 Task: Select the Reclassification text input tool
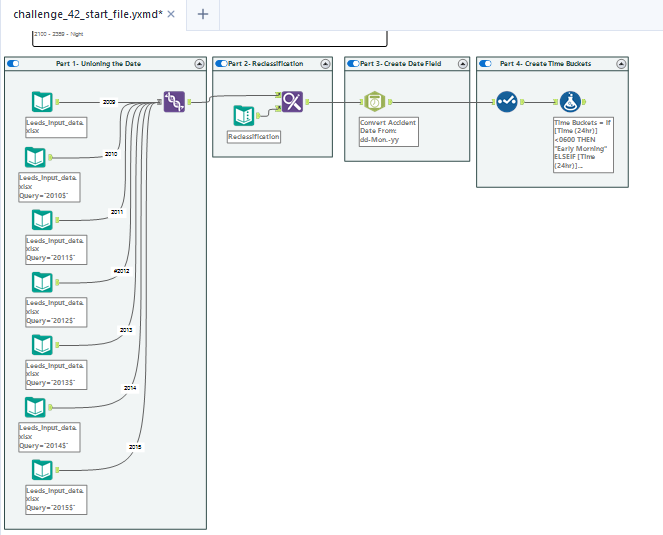(x=244, y=115)
